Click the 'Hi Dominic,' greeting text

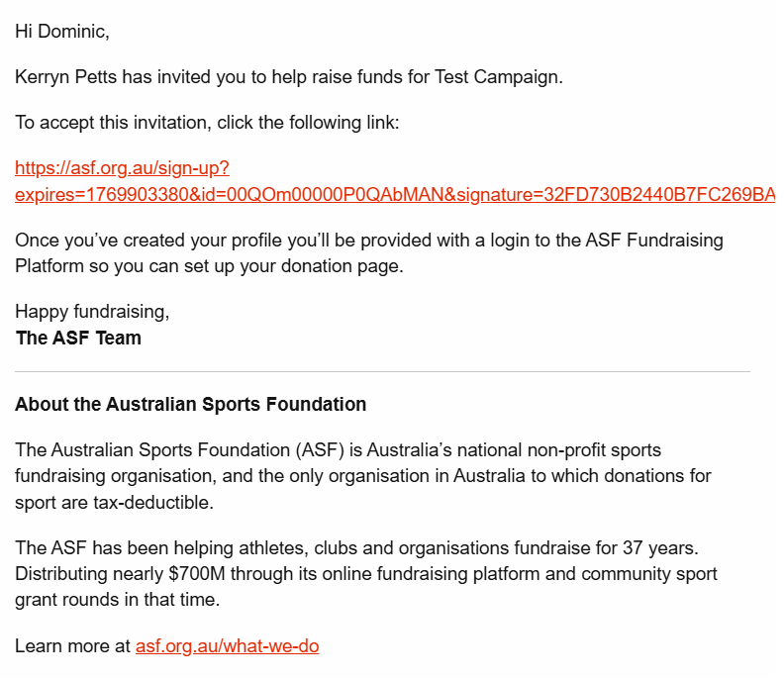click(x=62, y=32)
